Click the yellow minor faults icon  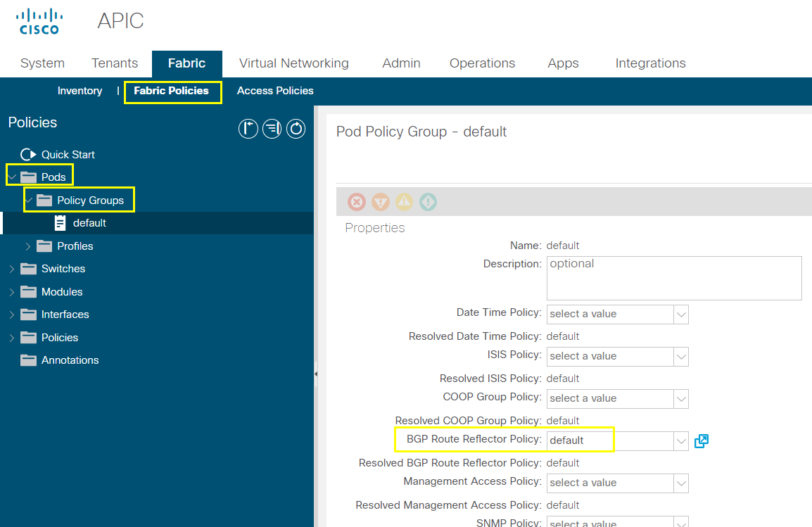click(405, 202)
